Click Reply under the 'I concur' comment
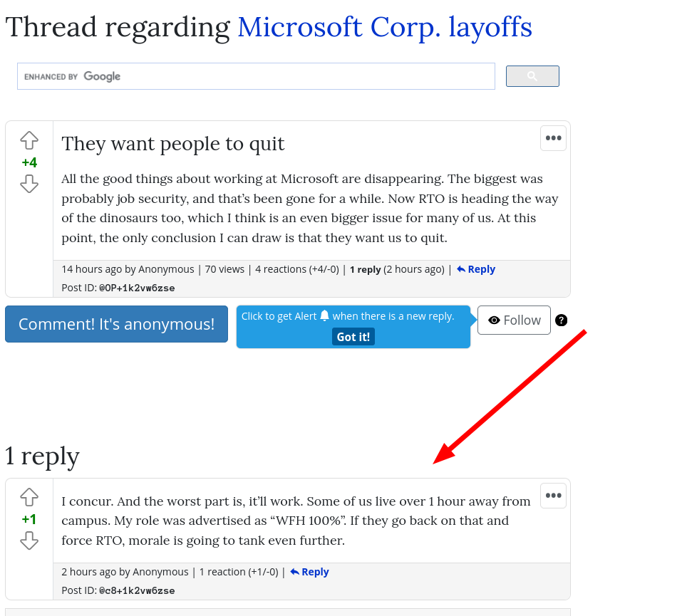687x616 pixels. pos(309,572)
